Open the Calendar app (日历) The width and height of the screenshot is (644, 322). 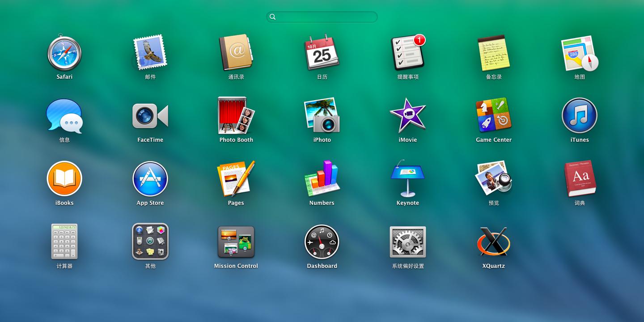click(x=322, y=53)
